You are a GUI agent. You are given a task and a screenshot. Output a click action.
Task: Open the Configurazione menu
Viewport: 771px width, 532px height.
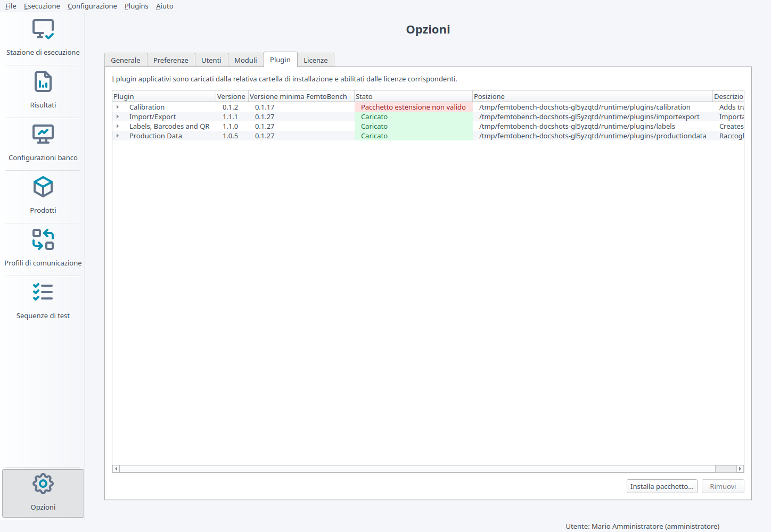pos(92,6)
